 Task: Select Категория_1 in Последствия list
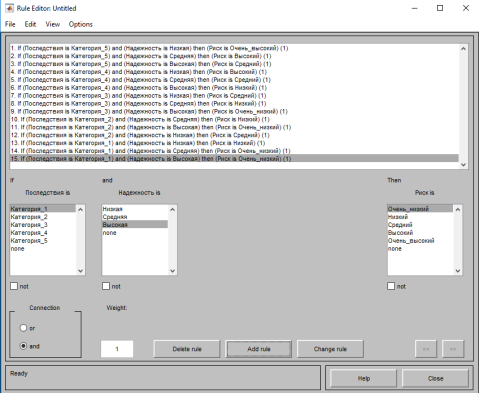[43, 209]
